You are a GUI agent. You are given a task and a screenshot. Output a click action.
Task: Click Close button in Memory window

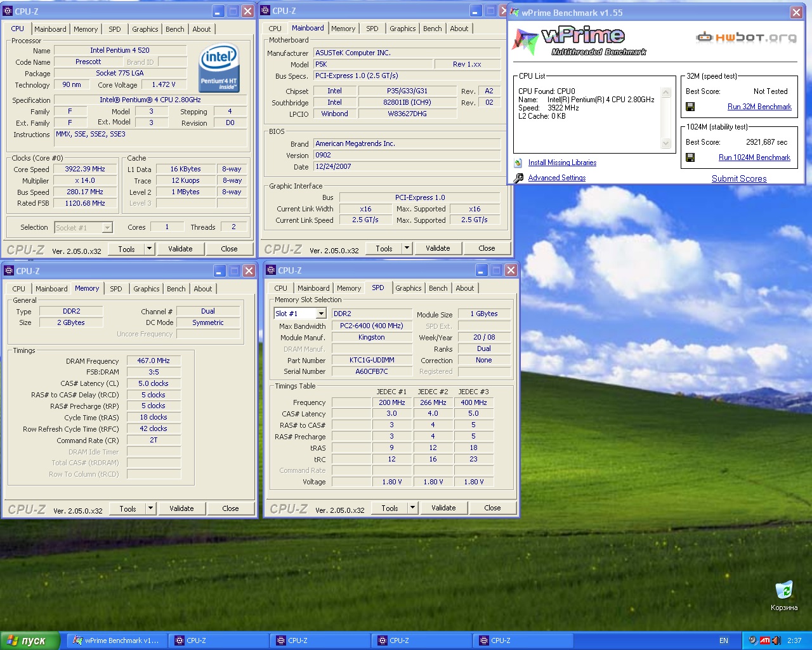coord(230,508)
